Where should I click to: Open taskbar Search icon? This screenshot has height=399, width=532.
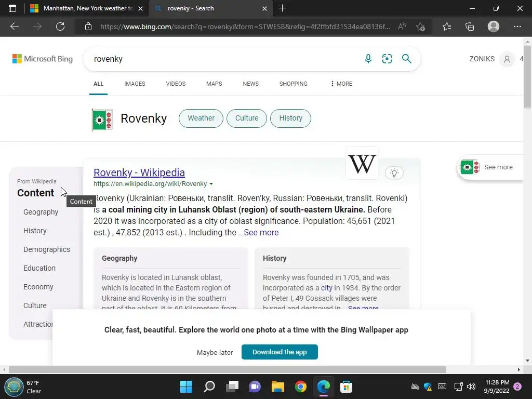(x=209, y=387)
